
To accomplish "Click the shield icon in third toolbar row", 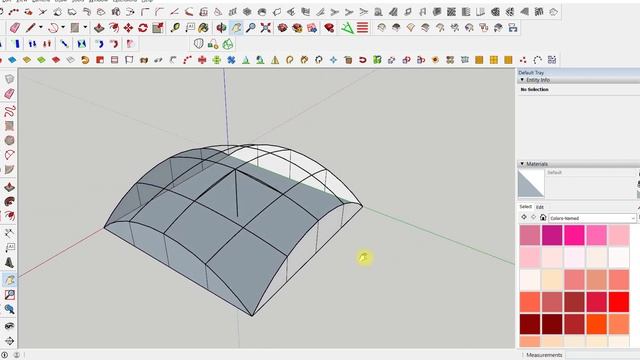I will coord(198,44).
